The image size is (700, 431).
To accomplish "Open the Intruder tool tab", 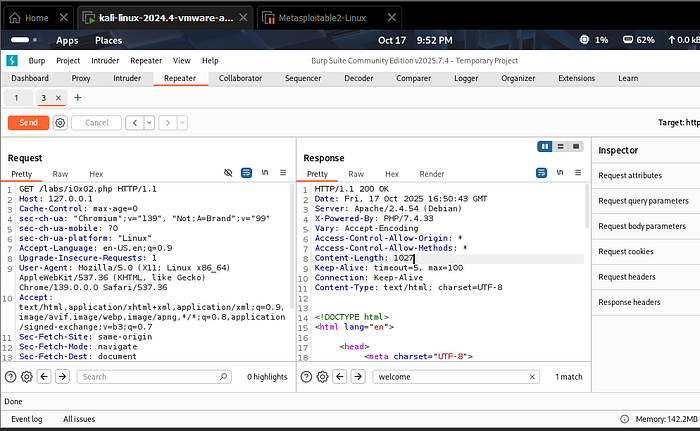I will [x=127, y=78].
